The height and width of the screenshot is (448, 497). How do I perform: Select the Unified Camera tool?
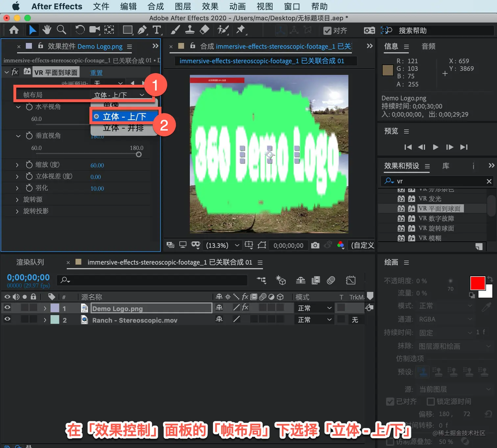click(95, 30)
